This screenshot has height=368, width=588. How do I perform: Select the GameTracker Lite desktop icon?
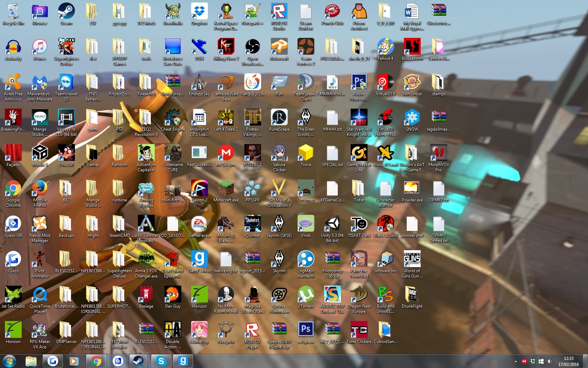[x=359, y=158]
